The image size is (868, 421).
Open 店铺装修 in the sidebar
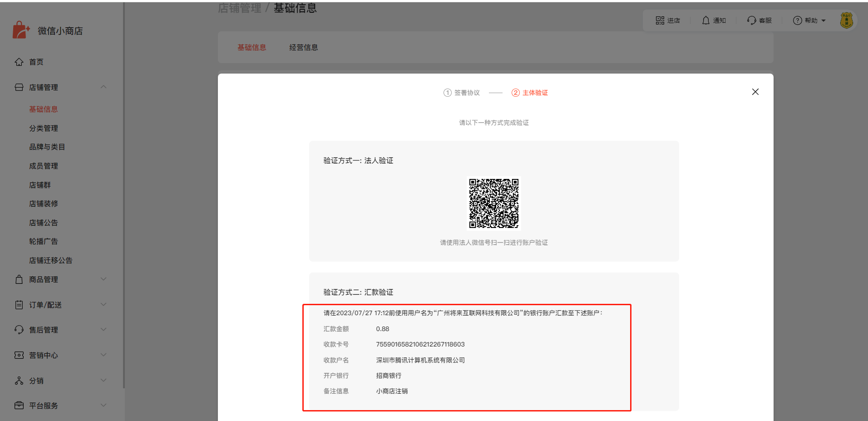pos(44,203)
